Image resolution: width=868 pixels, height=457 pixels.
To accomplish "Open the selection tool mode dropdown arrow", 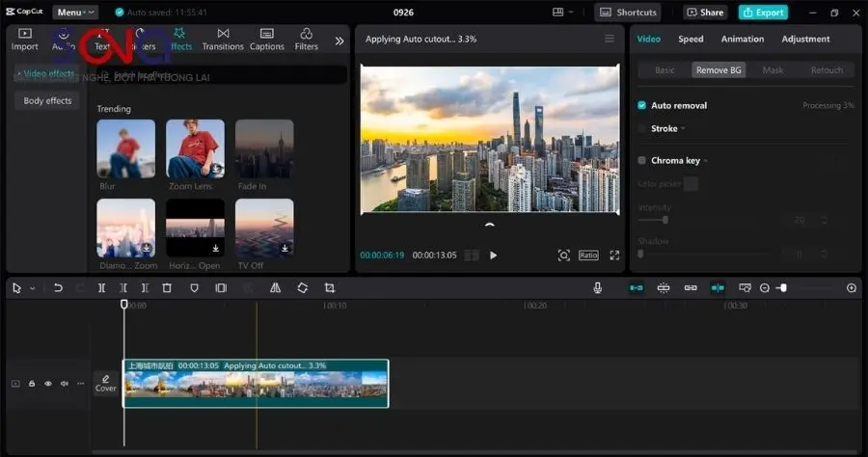I will pos(32,288).
